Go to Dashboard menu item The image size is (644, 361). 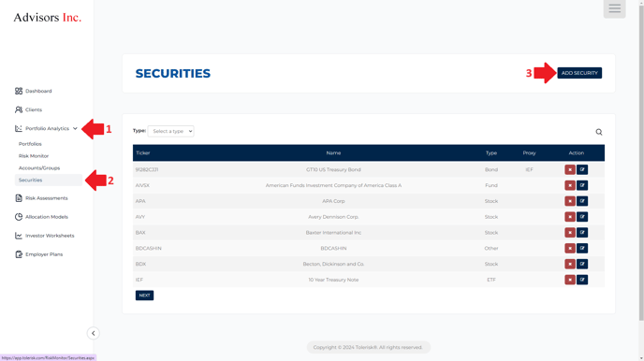point(38,91)
